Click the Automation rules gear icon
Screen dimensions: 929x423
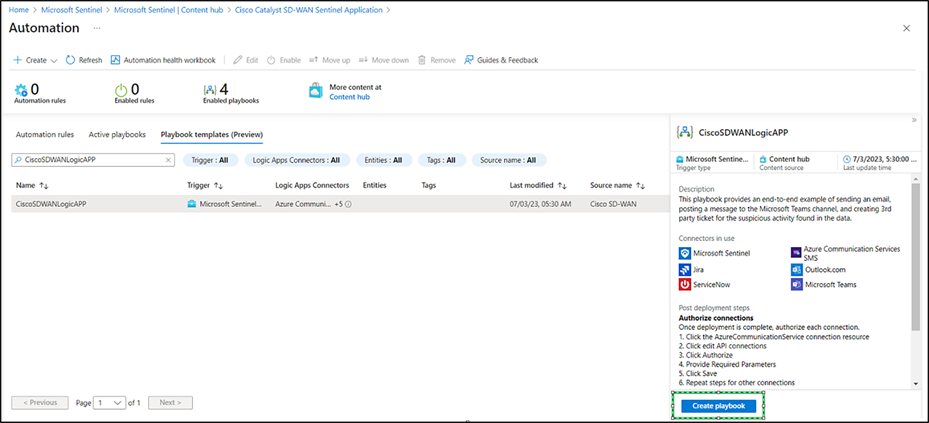21,90
